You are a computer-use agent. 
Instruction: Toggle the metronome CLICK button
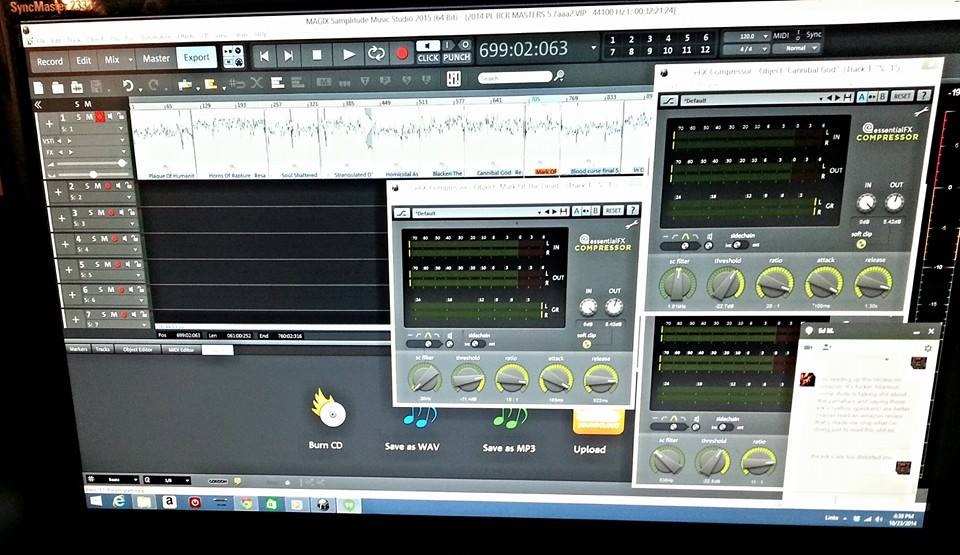point(428,58)
